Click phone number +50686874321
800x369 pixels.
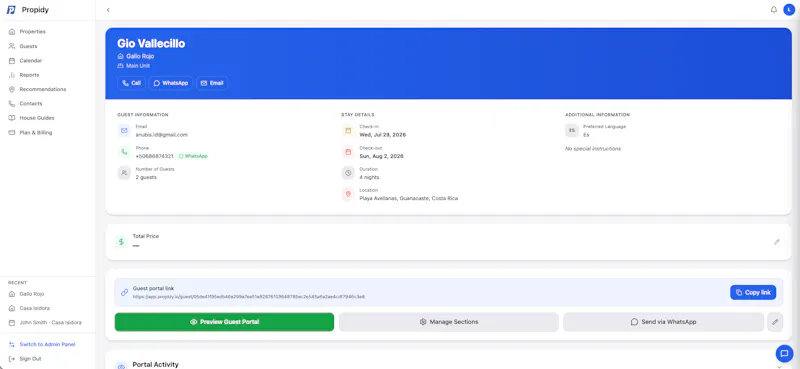[155, 156]
